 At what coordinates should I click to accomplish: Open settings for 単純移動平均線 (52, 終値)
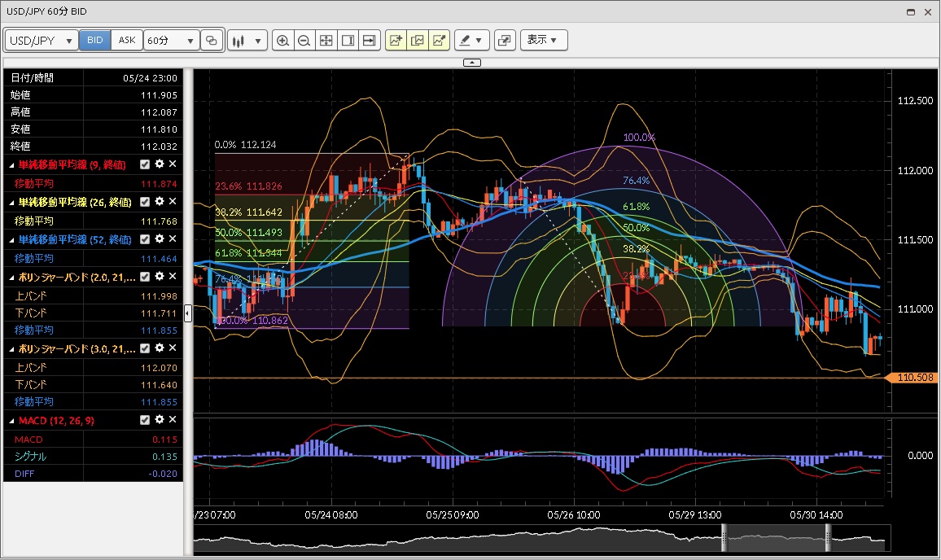click(x=159, y=238)
